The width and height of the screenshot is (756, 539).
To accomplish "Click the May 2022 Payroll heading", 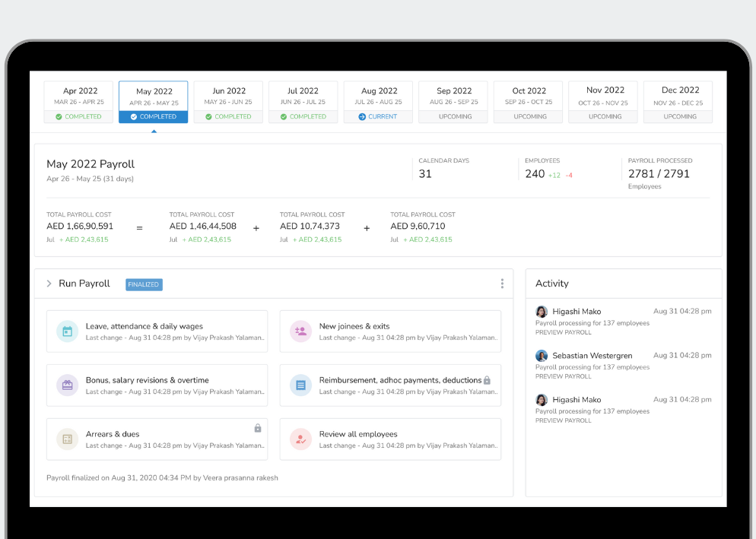I will tap(91, 164).
